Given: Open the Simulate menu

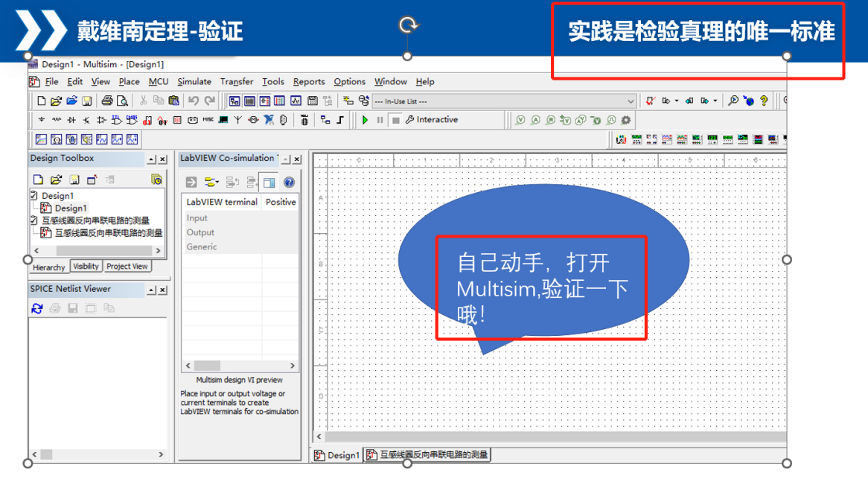Looking at the screenshot, I should coord(194,81).
